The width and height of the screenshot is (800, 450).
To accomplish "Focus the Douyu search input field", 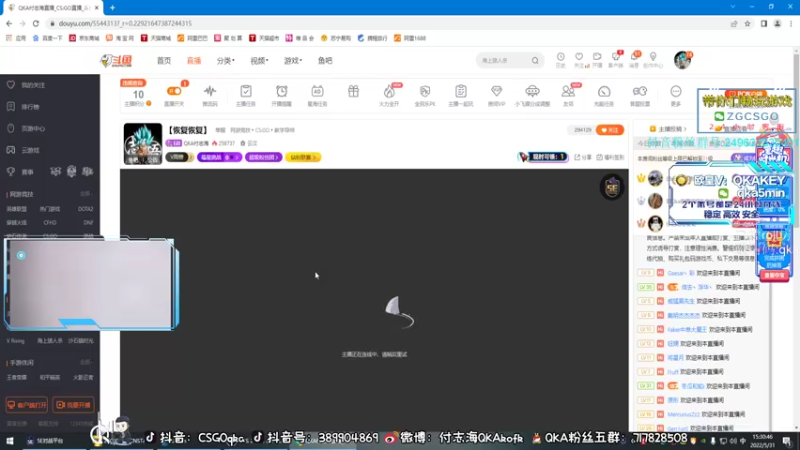I will (504, 60).
